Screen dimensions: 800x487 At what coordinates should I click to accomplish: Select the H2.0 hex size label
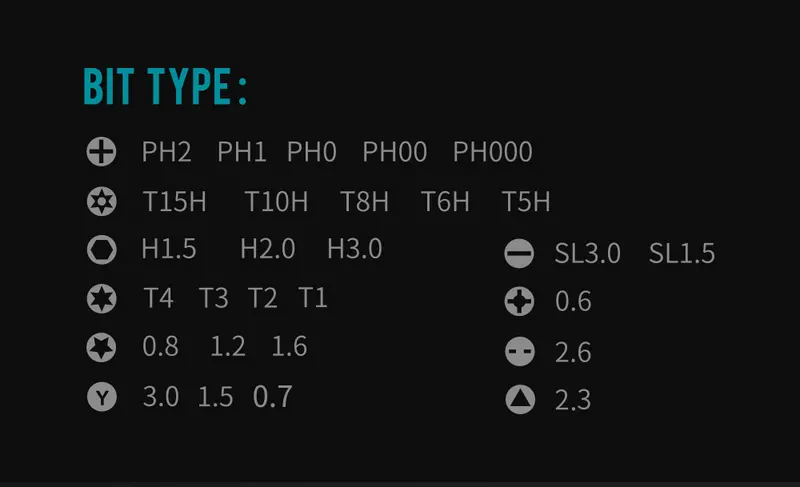[267, 249]
